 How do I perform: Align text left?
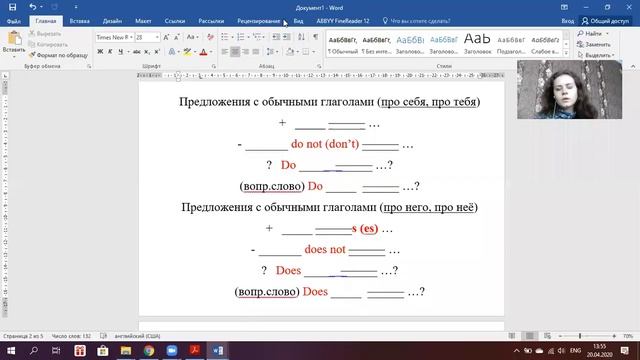tap(224, 52)
